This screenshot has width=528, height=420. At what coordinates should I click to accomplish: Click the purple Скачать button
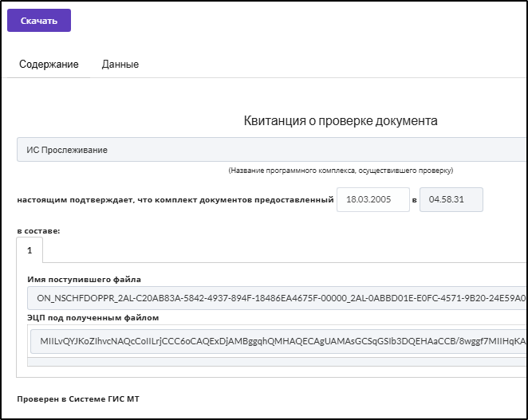point(39,21)
